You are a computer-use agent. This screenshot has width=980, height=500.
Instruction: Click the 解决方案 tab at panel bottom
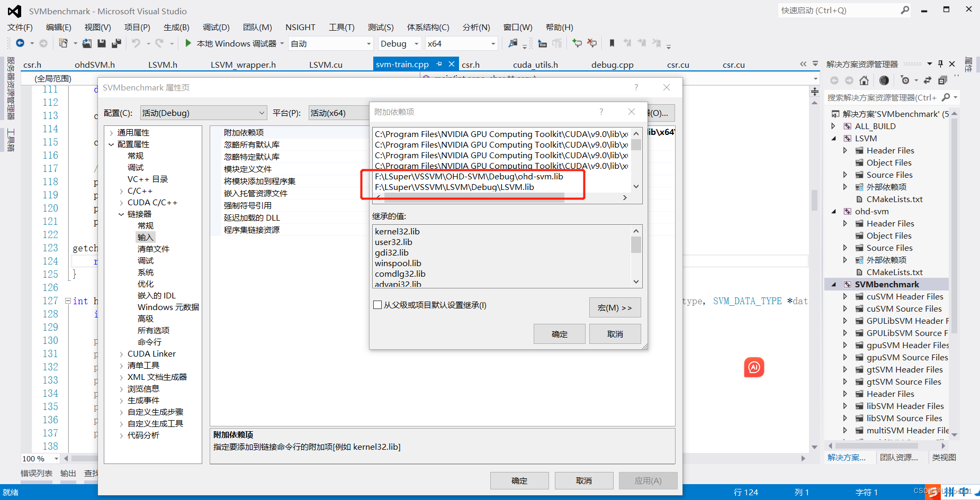(x=846, y=457)
